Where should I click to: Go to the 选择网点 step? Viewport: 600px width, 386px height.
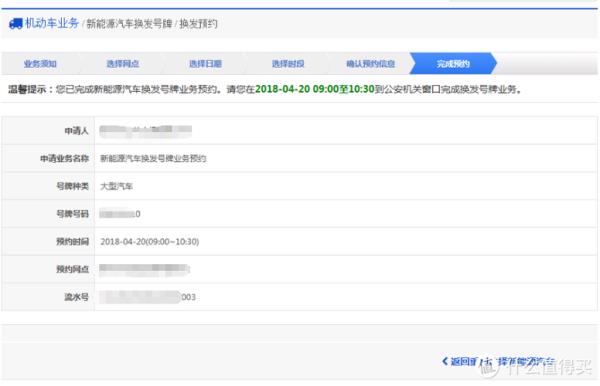(x=123, y=64)
